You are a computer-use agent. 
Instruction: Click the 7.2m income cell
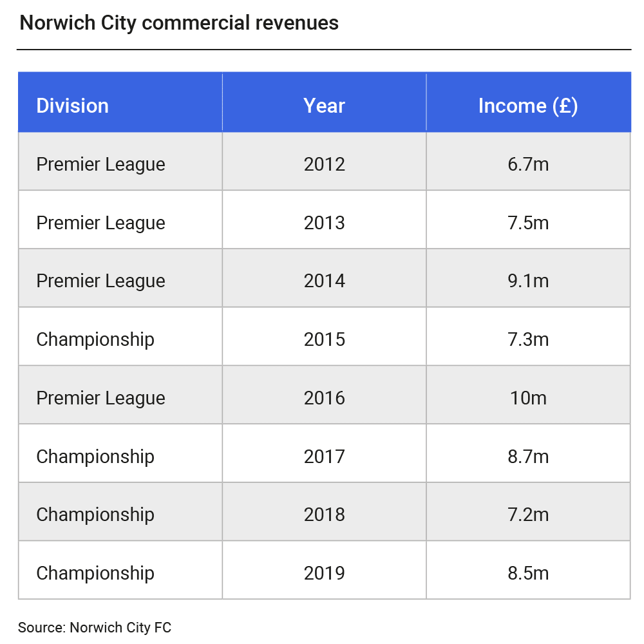coord(528,515)
